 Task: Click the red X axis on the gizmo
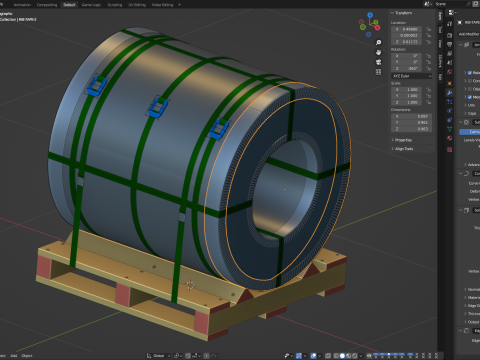377,28
